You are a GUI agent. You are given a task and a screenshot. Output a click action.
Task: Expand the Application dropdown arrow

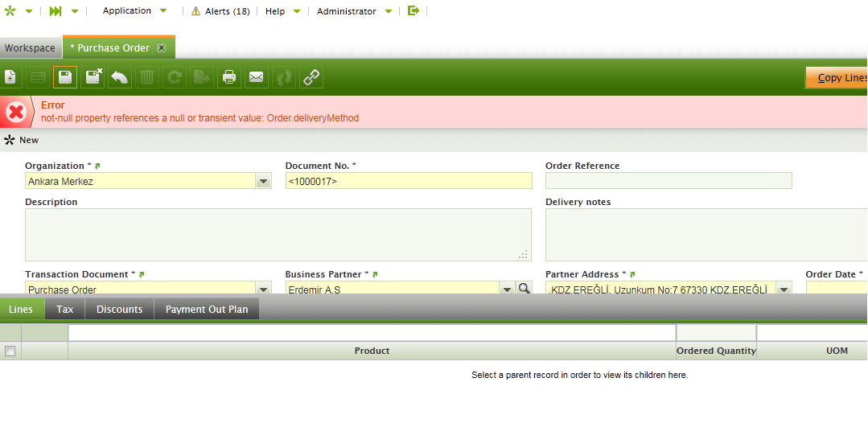coord(163,10)
